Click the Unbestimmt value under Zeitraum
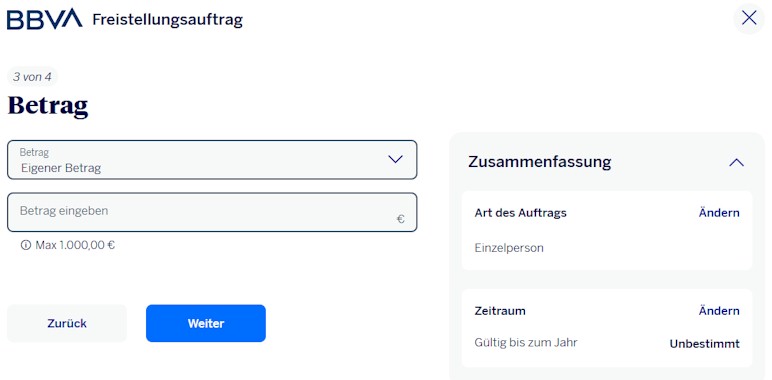 click(705, 344)
